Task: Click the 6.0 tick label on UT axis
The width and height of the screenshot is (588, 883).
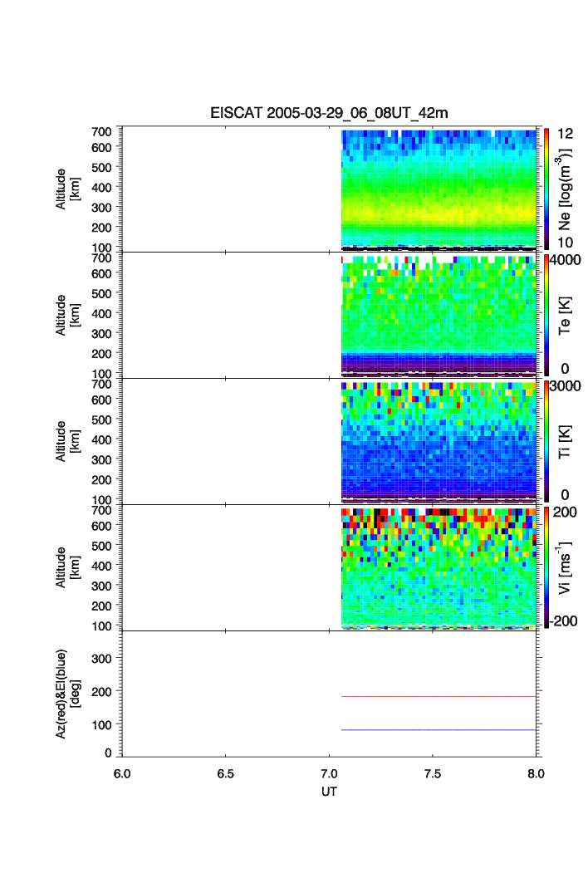Action: (122, 773)
